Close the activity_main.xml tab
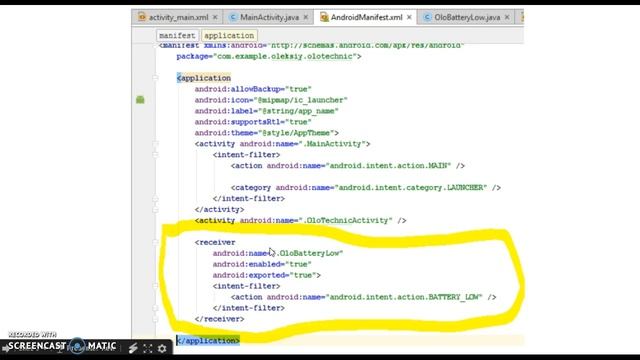640x360 pixels. point(215,17)
